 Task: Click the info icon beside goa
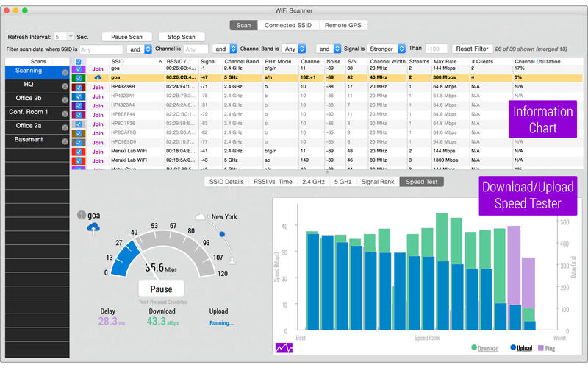click(x=81, y=215)
